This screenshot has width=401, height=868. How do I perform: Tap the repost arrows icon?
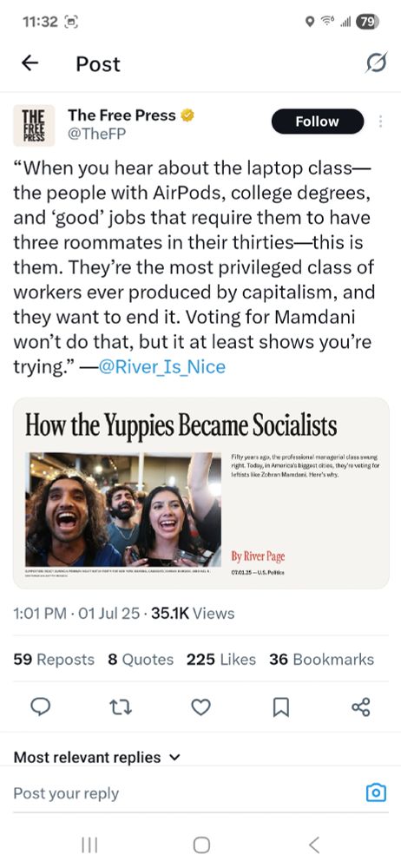pos(121,707)
